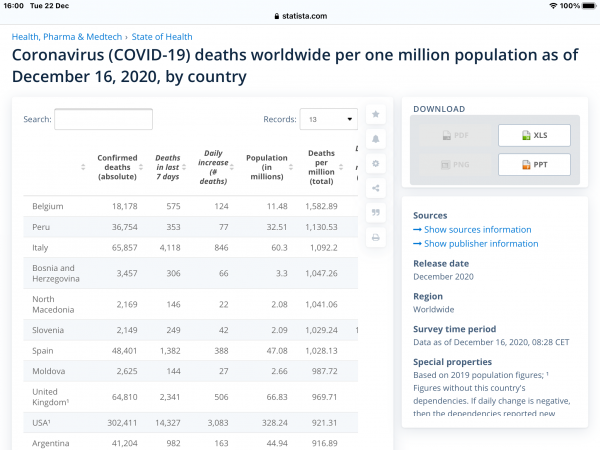Screen dimensions: 600x450
Task: Click the Special properties heading
Action: coord(452,362)
